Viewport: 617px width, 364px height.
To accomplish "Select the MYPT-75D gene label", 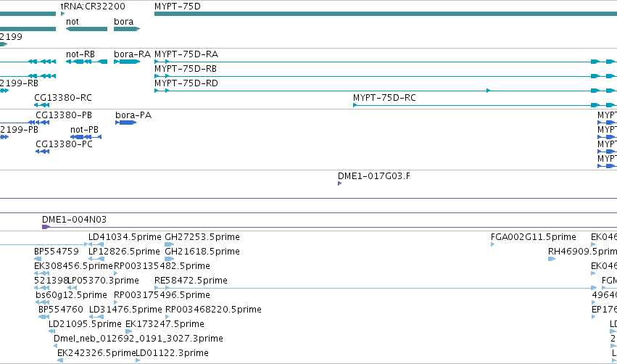I will [178, 7].
